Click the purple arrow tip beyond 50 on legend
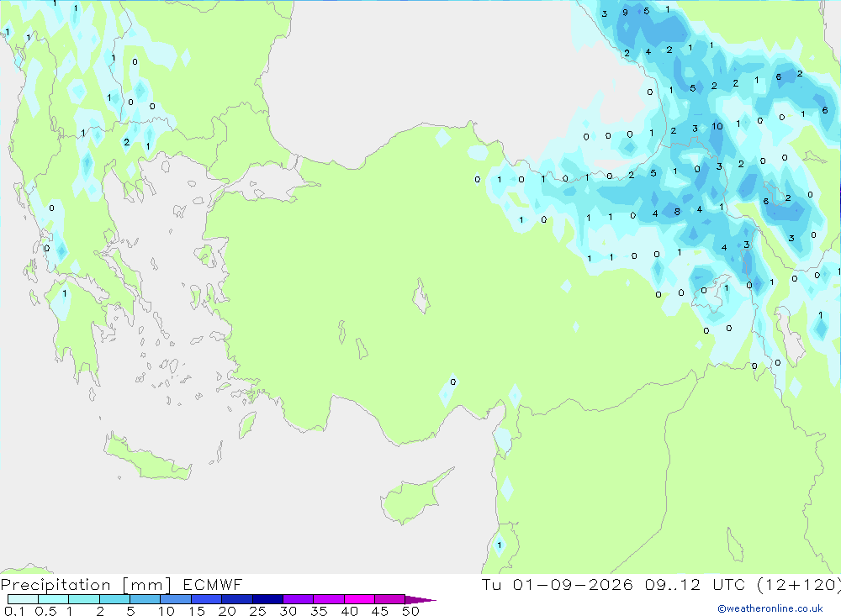 (x=420, y=600)
